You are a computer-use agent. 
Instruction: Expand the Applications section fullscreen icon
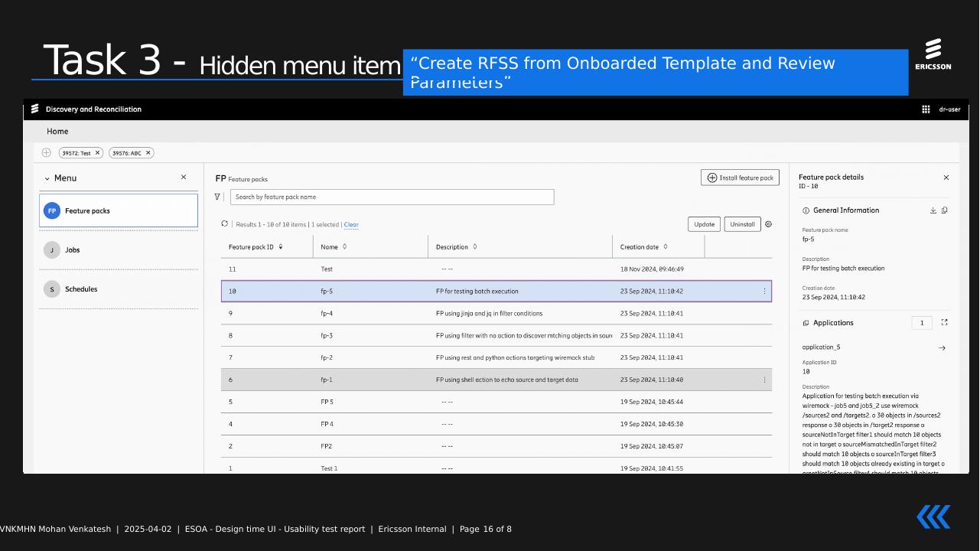tap(944, 323)
